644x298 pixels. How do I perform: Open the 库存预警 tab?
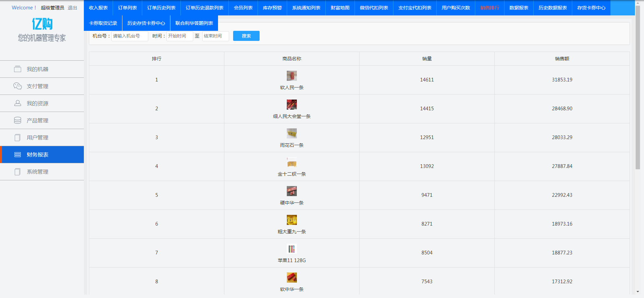(272, 8)
